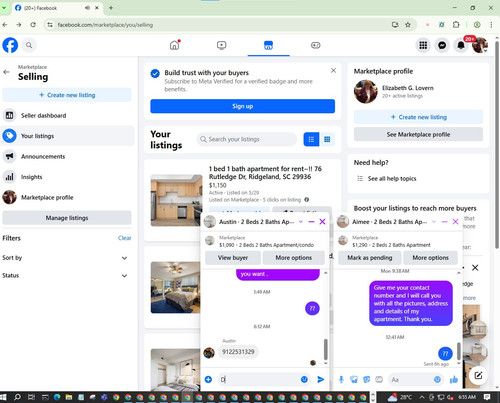Click Create new listing in left sidebar
500x403 pixels.
tap(67, 95)
